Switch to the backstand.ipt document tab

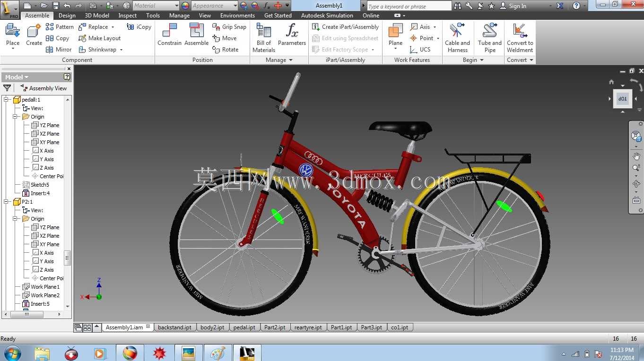tap(174, 327)
